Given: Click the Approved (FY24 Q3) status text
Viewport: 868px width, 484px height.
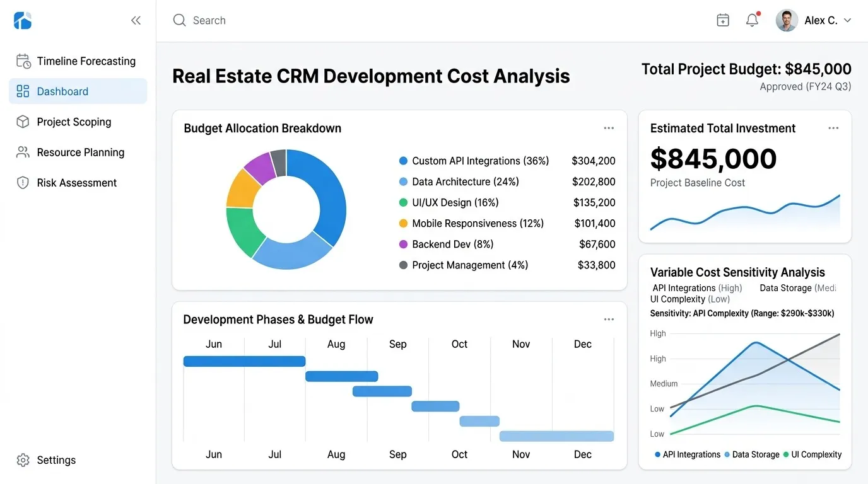Looking at the screenshot, I should coord(806,87).
